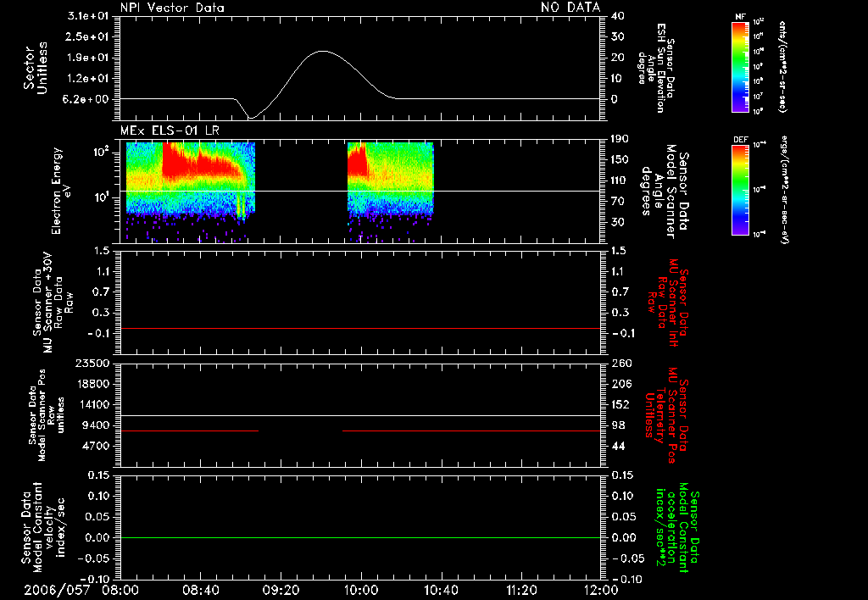Click the "2.5e+01" sector tick label

88,36
